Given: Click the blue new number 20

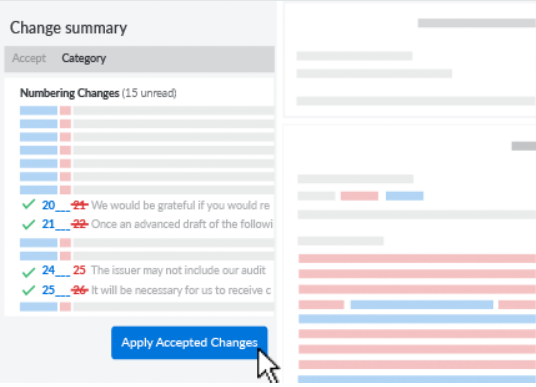Looking at the screenshot, I should [x=49, y=205].
